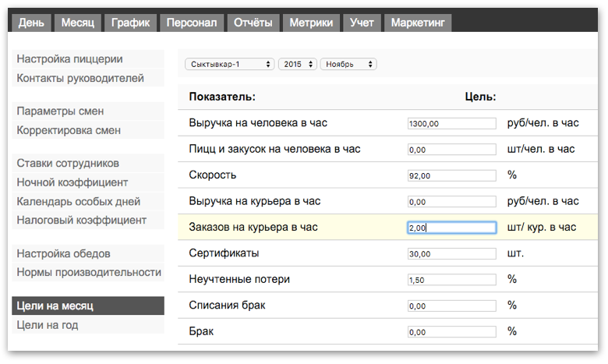Open the Ноябрь month dropdown

pyautogui.click(x=348, y=65)
